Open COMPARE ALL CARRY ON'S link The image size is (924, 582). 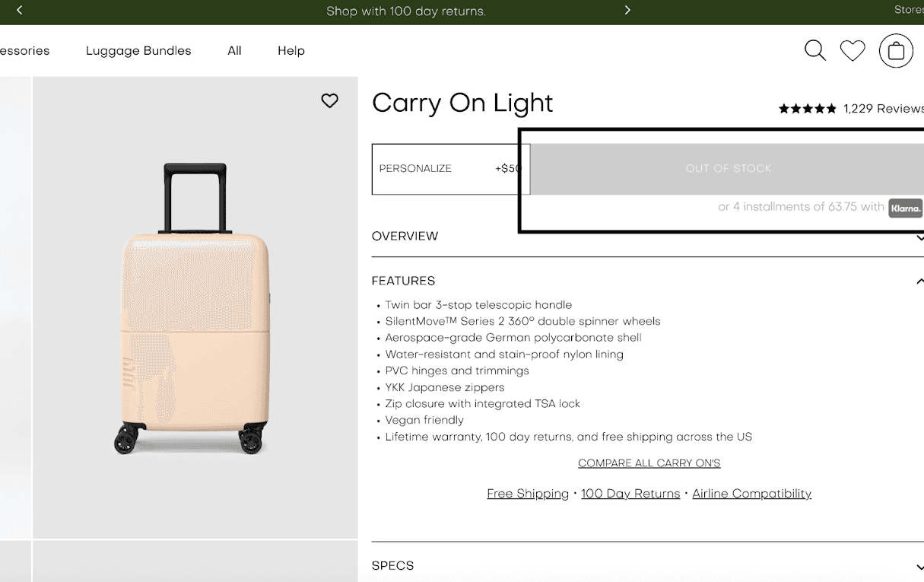(x=649, y=463)
